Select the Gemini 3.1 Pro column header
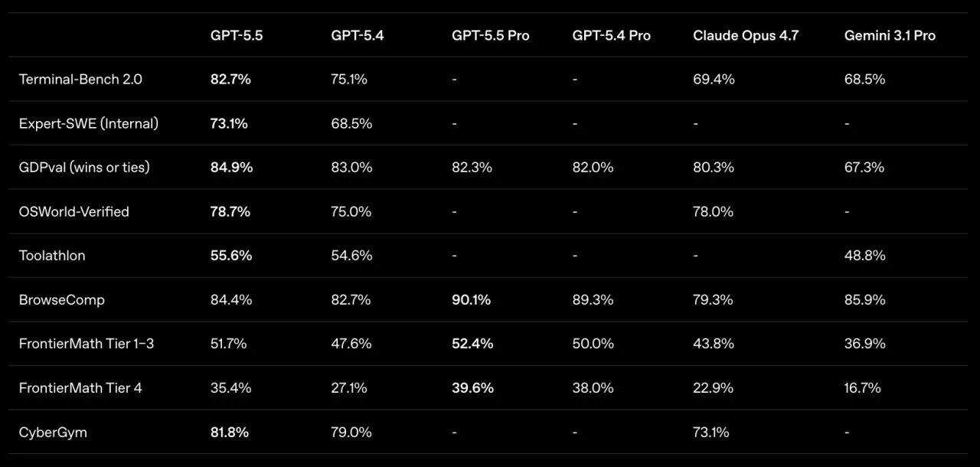This screenshot has width=980, height=467. click(890, 35)
